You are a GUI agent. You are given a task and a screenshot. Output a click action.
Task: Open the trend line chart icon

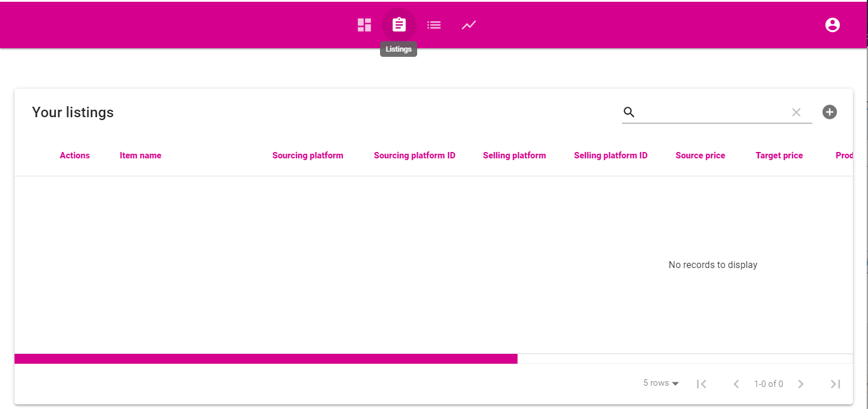469,25
